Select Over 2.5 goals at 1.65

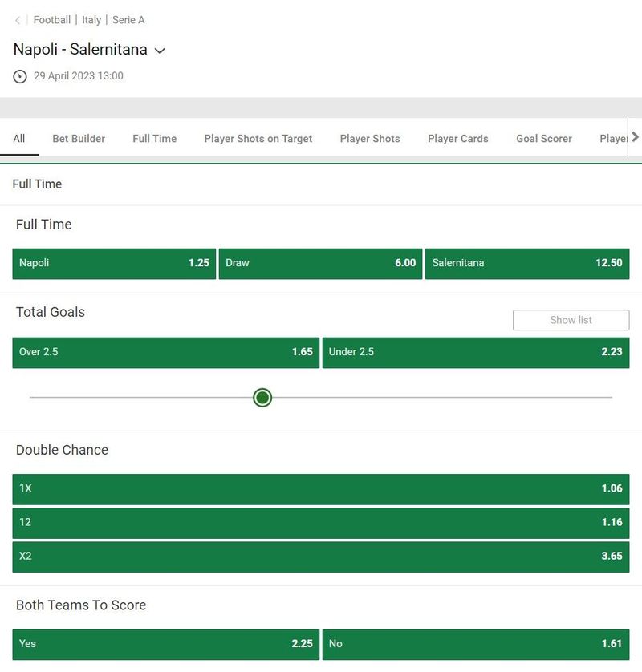tap(165, 353)
